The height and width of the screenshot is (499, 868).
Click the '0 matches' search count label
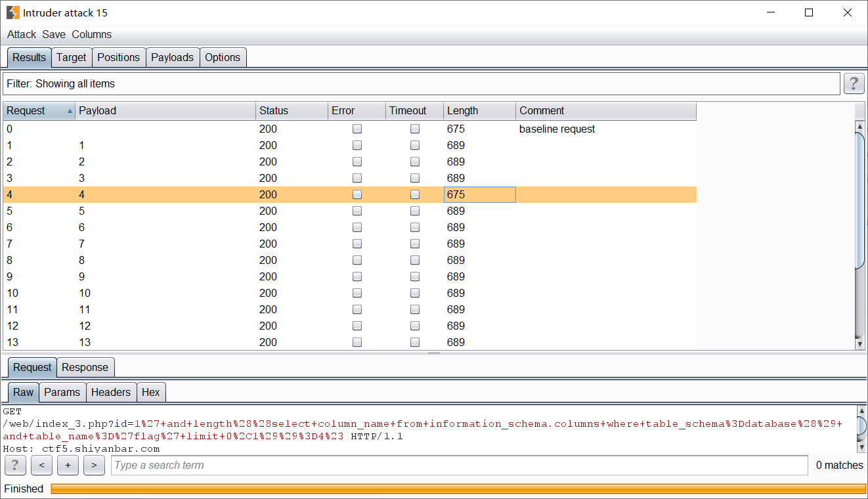click(840, 466)
